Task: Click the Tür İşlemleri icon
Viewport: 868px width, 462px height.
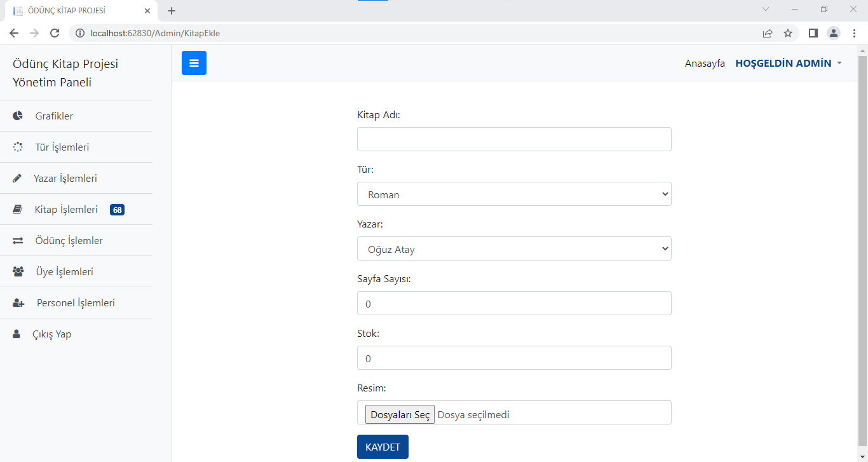Action: (17, 147)
